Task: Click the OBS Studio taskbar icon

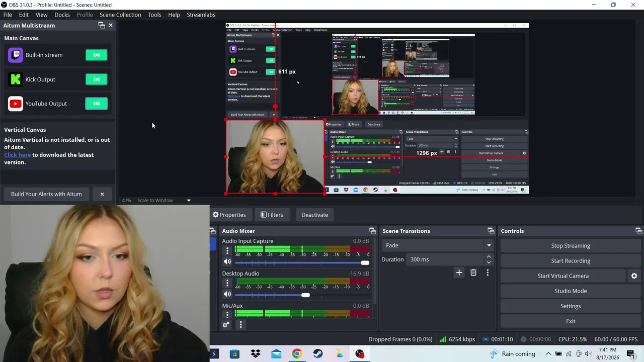Action: click(360, 354)
